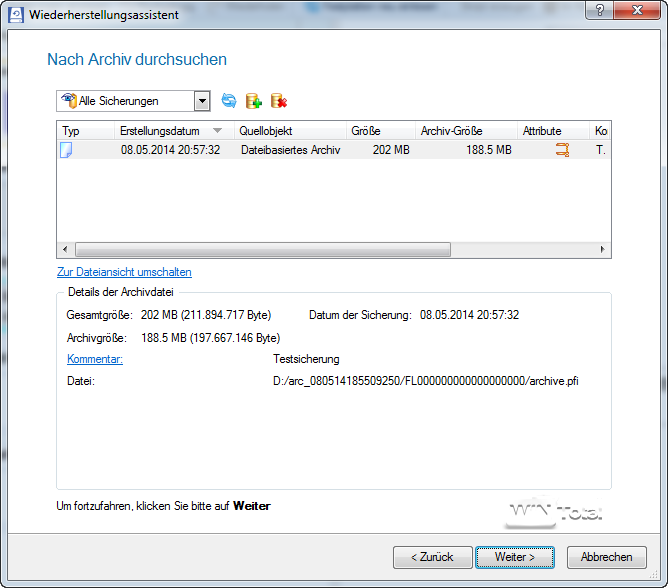Click the 211.894.717 Byte total size value
This screenshot has height=588, width=668.
[x=206, y=315]
